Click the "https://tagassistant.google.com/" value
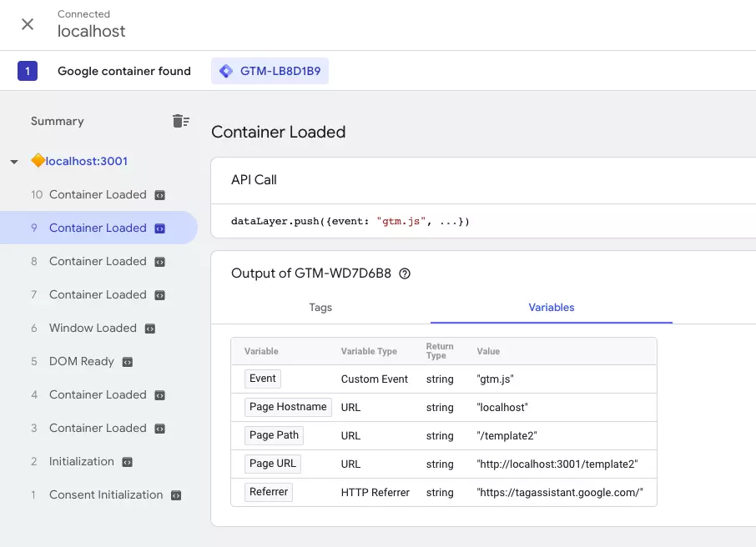The image size is (756, 547). (x=560, y=493)
